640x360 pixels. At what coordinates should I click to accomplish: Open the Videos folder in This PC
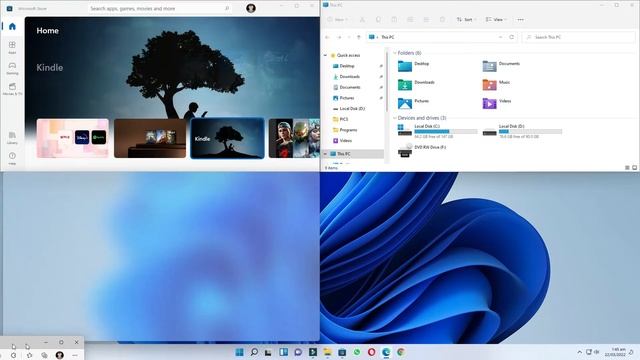497,103
